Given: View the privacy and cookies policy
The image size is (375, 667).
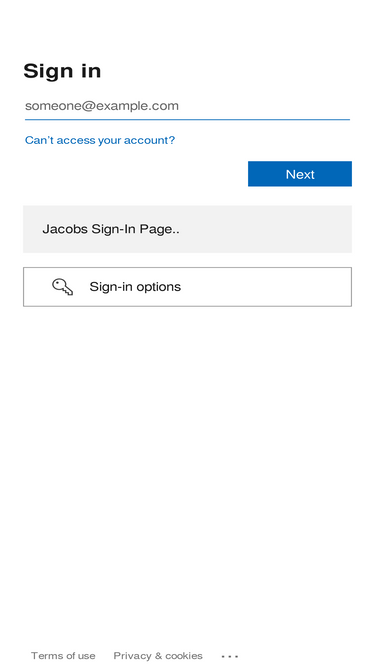Looking at the screenshot, I should (x=158, y=656).
